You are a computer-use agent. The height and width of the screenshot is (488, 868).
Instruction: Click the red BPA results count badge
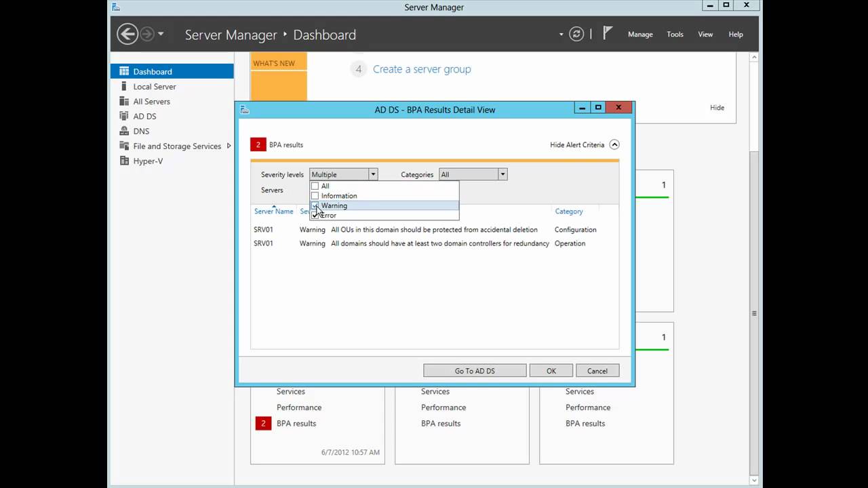pyautogui.click(x=258, y=144)
